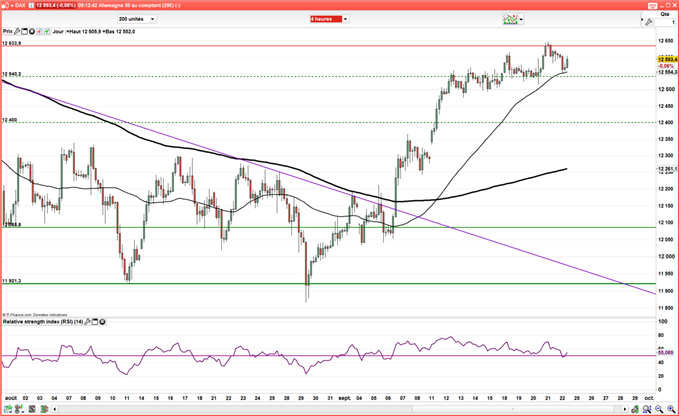The height and width of the screenshot is (416, 679).
Task: Select the 12 400 dotted level label
Action: tap(10, 120)
